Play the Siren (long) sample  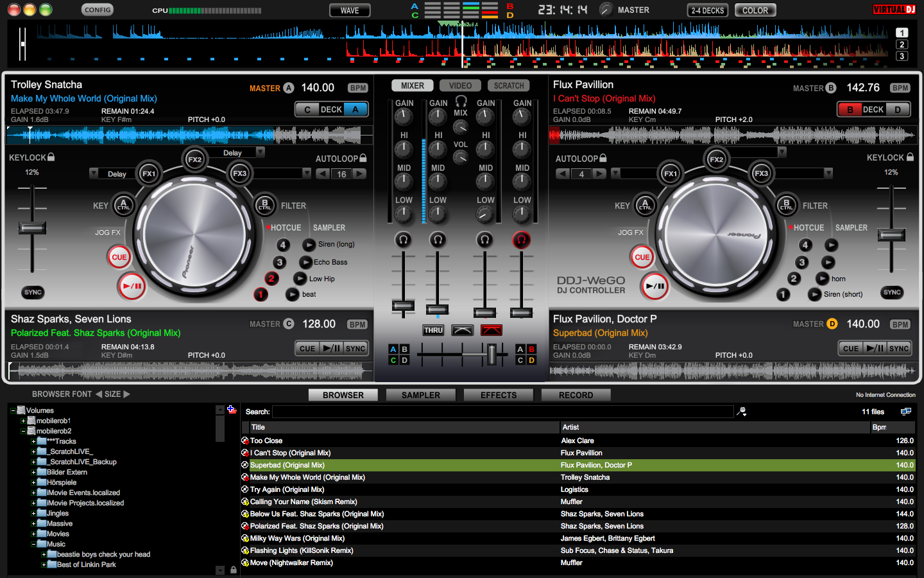point(309,245)
